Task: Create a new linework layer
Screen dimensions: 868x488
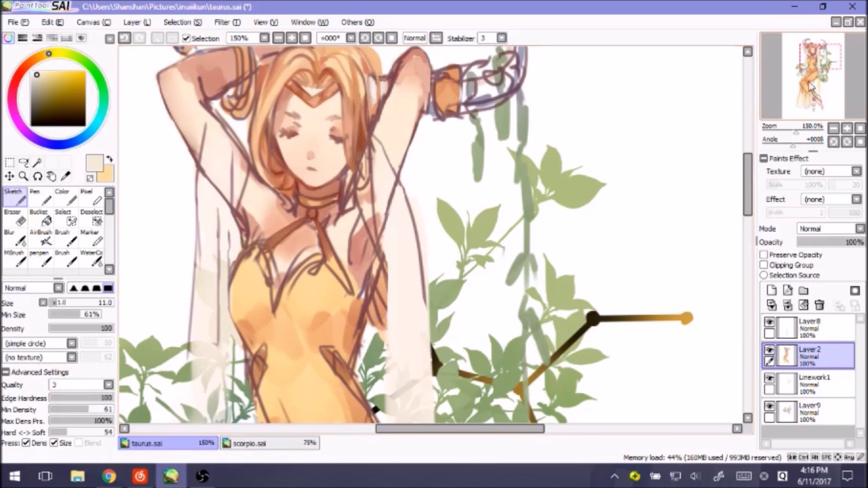Action: (x=787, y=291)
